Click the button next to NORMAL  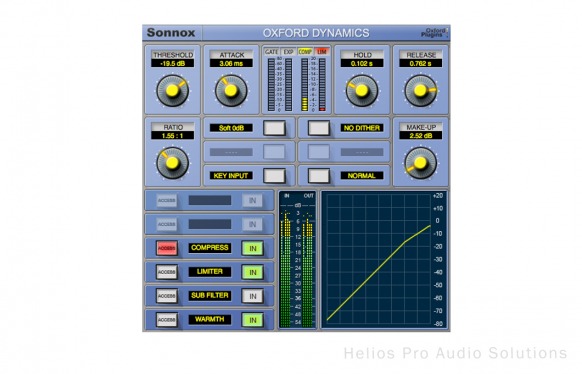pyautogui.click(x=319, y=176)
